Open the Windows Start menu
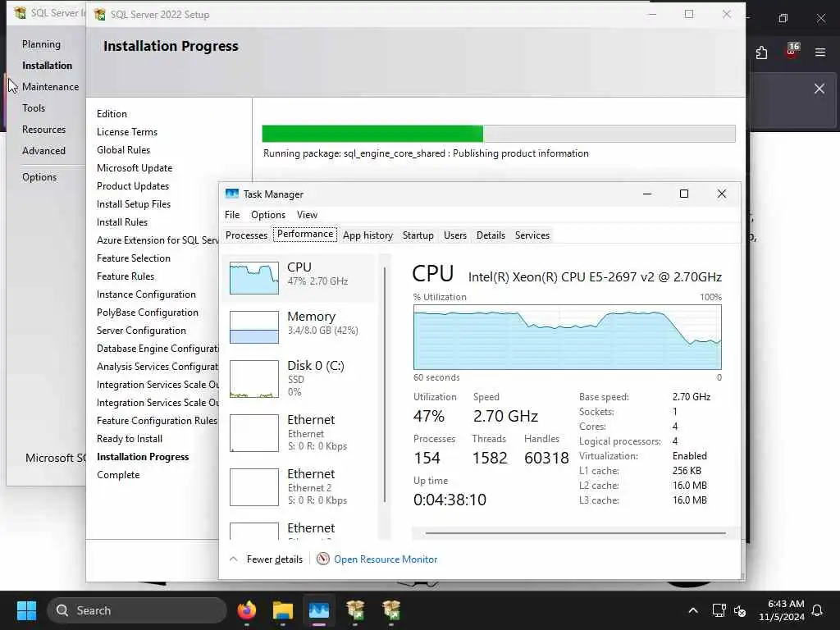 [26, 610]
